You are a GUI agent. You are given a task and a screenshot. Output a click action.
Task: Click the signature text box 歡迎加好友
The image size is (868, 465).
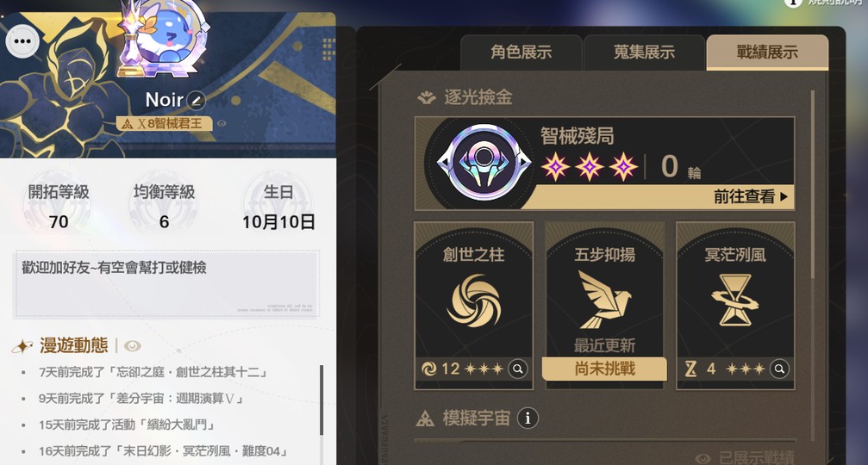pyautogui.click(x=166, y=284)
